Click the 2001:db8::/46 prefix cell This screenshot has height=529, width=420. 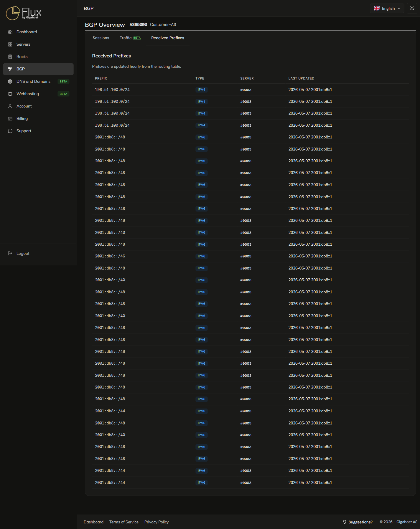click(x=110, y=256)
